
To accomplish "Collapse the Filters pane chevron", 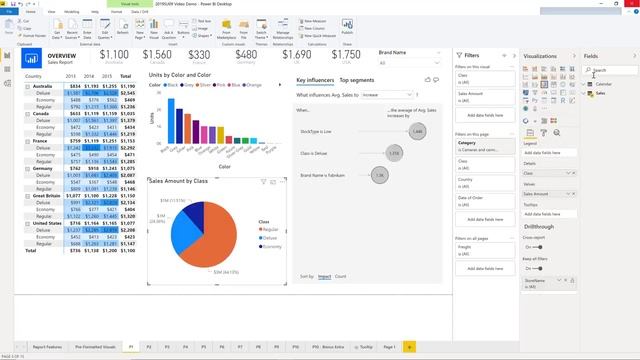I will point(514,56).
